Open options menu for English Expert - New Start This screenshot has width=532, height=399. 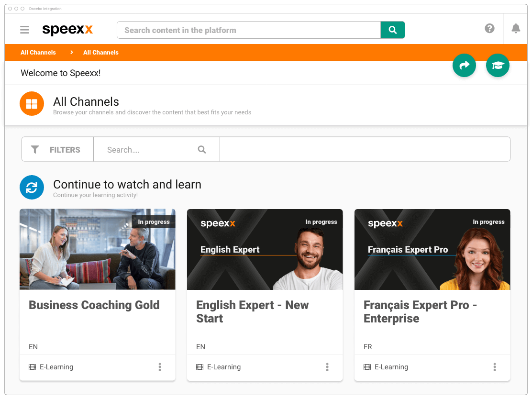coord(327,367)
